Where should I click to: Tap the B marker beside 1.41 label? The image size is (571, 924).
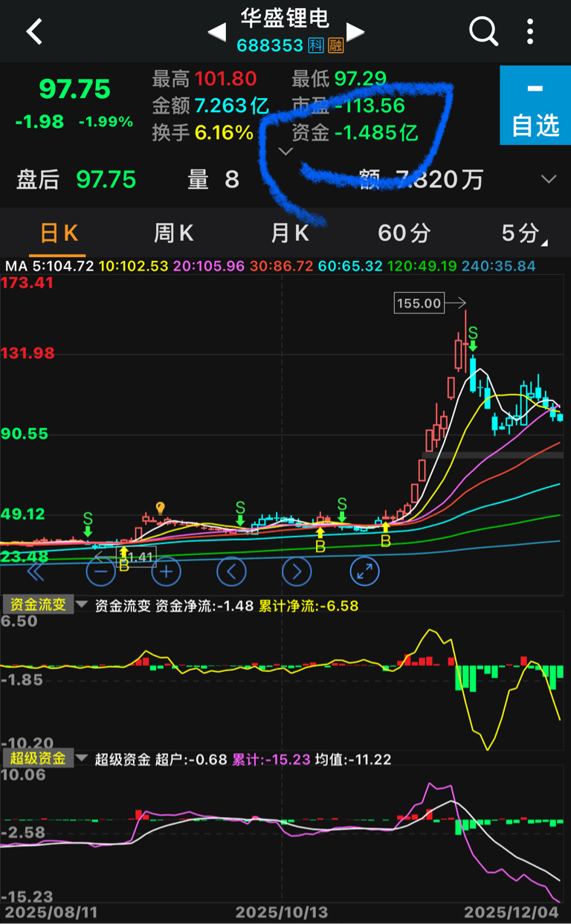coord(124,560)
